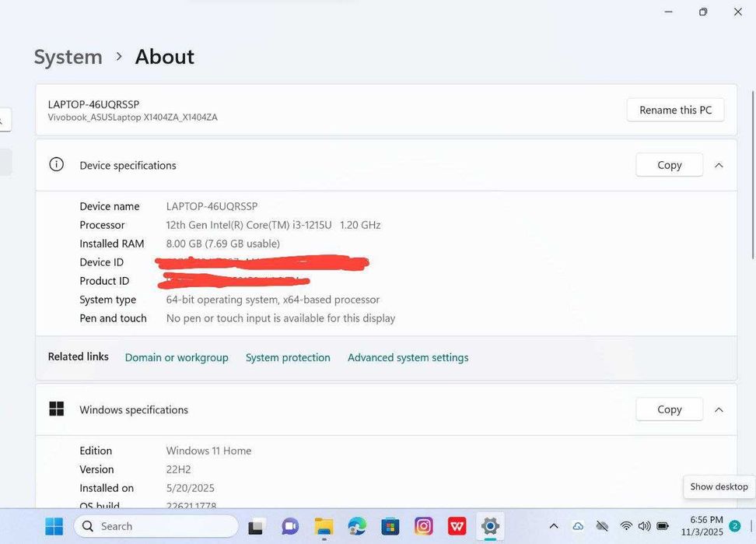Click the Pen and touch value text
Screen dimensions: 756x544
click(x=281, y=318)
